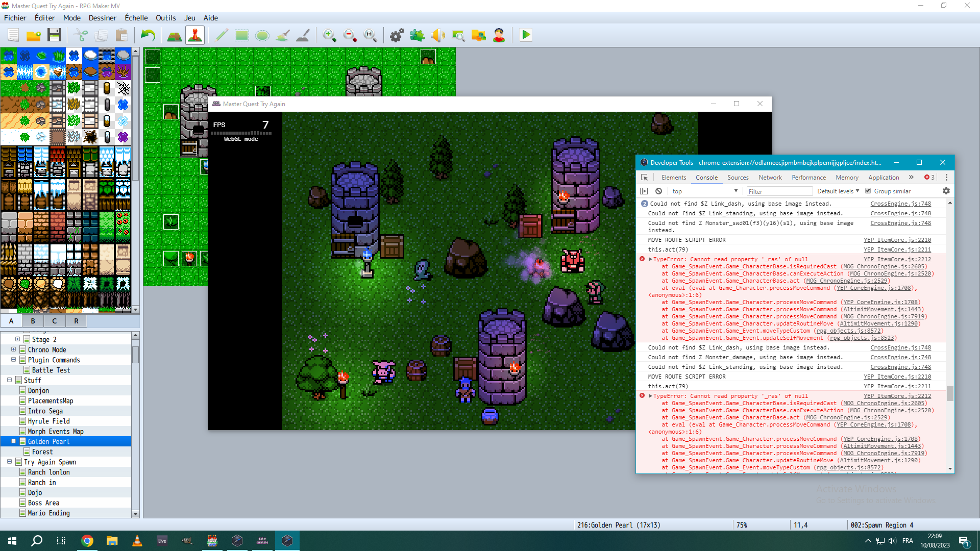
Task: Open the Fichier menu
Action: click(15, 18)
